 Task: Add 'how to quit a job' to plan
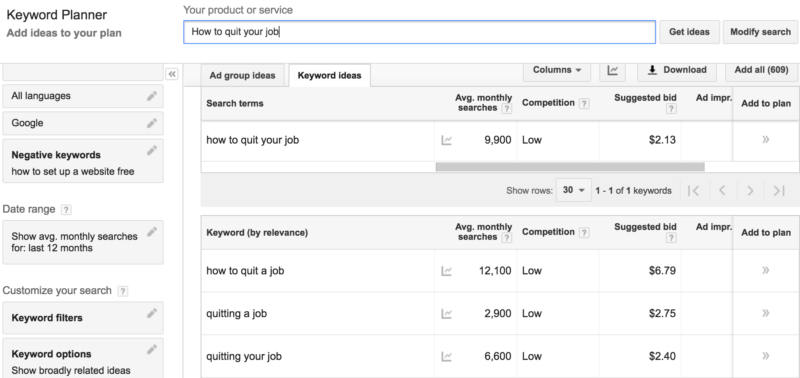[765, 270]
